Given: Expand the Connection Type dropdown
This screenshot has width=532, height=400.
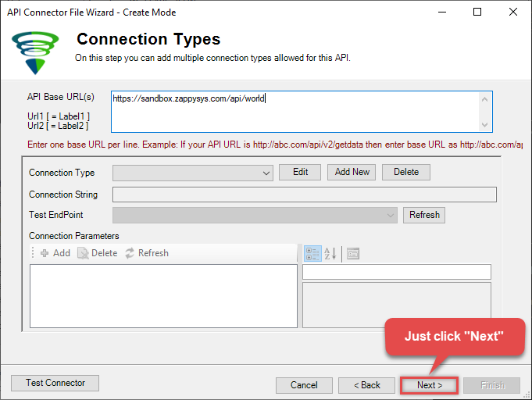Looking at the screenshot, I should [x=266, y=173].
